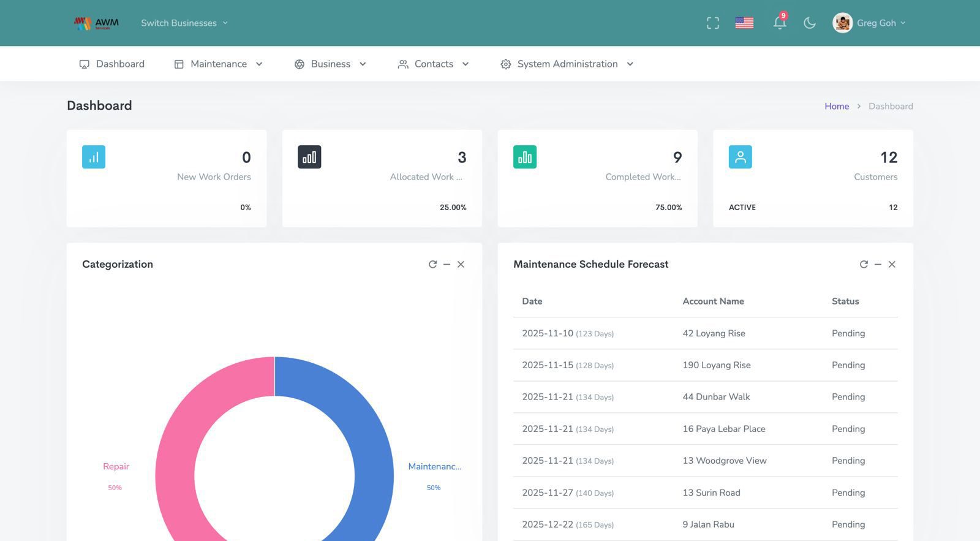Image resolution: width=980 pixels, height=541 pixels.
Task: Follow the Home breadcrumb link
Action: [836, 106]
